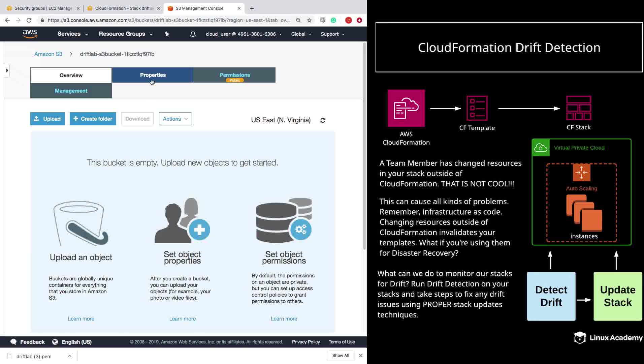Close the S3 Management Console tab
This screenshot has width=644, height=364.
pos(239,8)
